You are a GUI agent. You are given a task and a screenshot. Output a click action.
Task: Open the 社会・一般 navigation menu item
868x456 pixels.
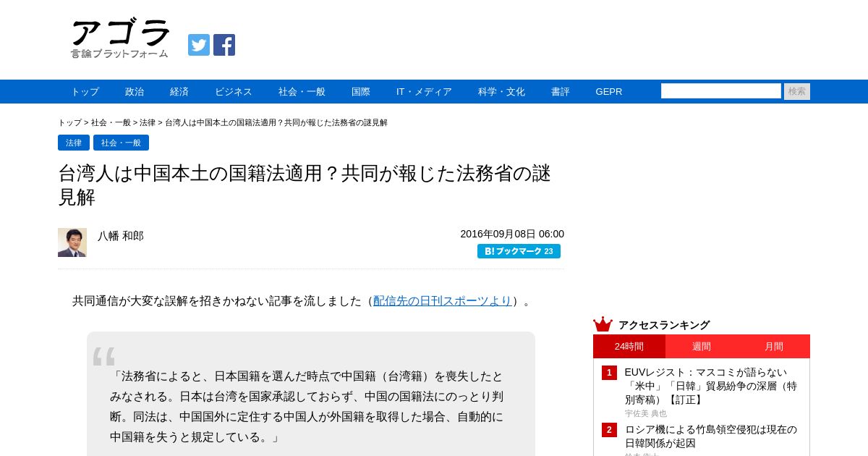(x=302, y=92)
